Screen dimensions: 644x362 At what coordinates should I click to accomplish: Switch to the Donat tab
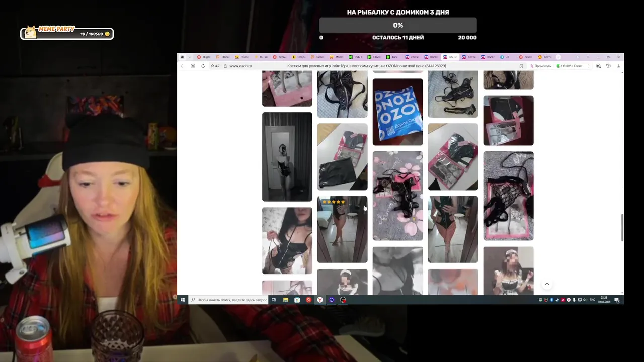[318, 57]
